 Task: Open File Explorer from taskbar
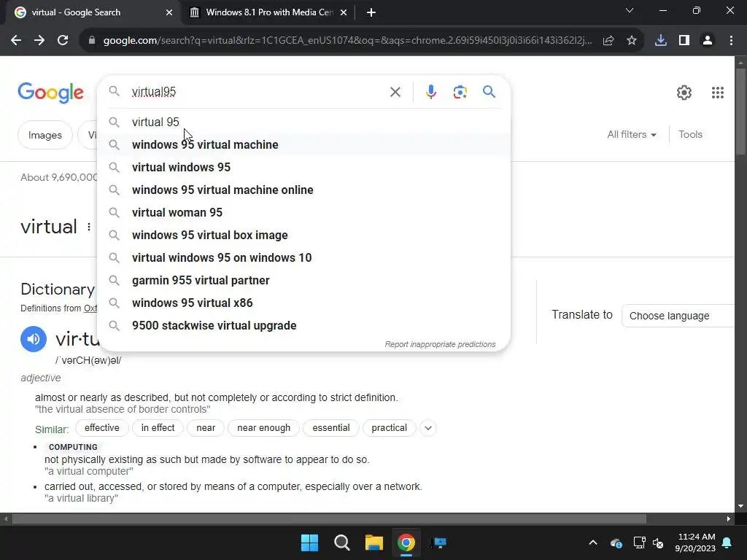[x=374, y=542]
